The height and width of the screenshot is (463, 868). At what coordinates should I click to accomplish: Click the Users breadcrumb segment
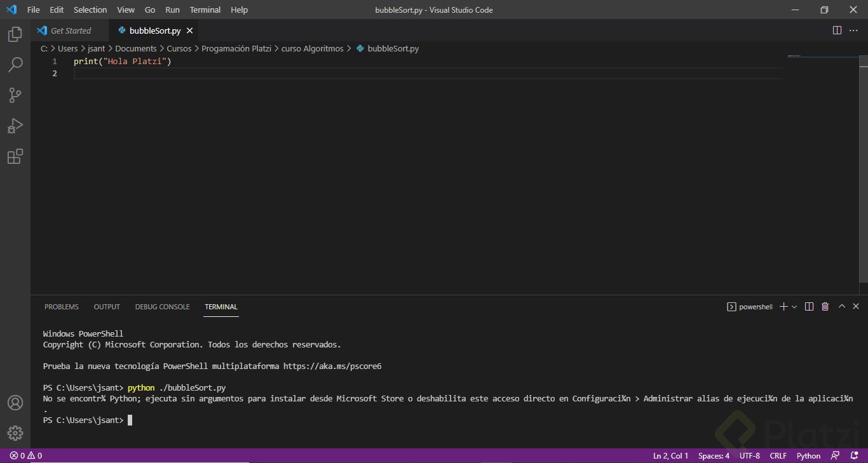(x=68, y=48)
